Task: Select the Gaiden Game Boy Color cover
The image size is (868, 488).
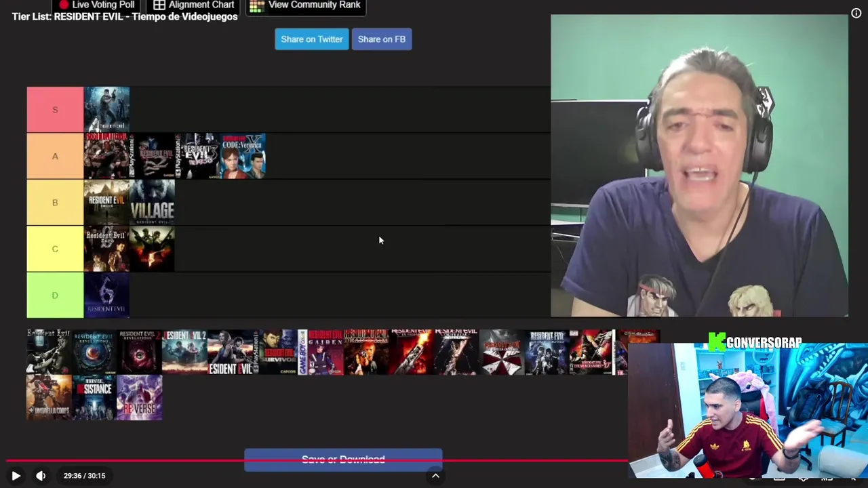Action: click(321, 352)
